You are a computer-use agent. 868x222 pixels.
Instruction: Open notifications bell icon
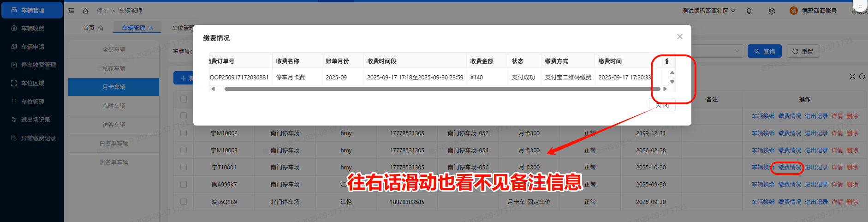click(x=749, y=11)
